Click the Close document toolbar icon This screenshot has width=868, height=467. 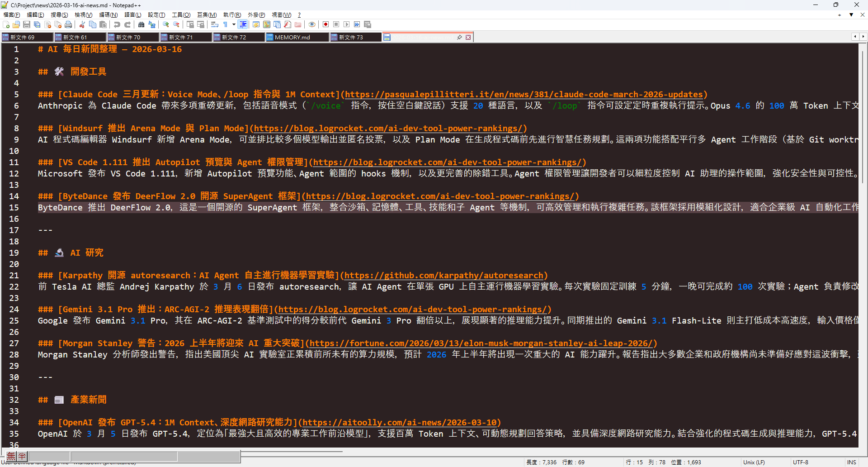(47, 25)
